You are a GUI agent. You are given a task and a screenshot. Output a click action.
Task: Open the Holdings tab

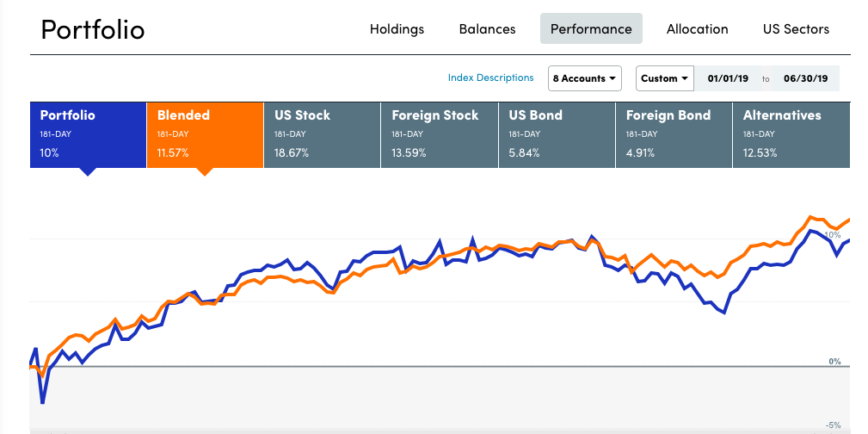397,28
